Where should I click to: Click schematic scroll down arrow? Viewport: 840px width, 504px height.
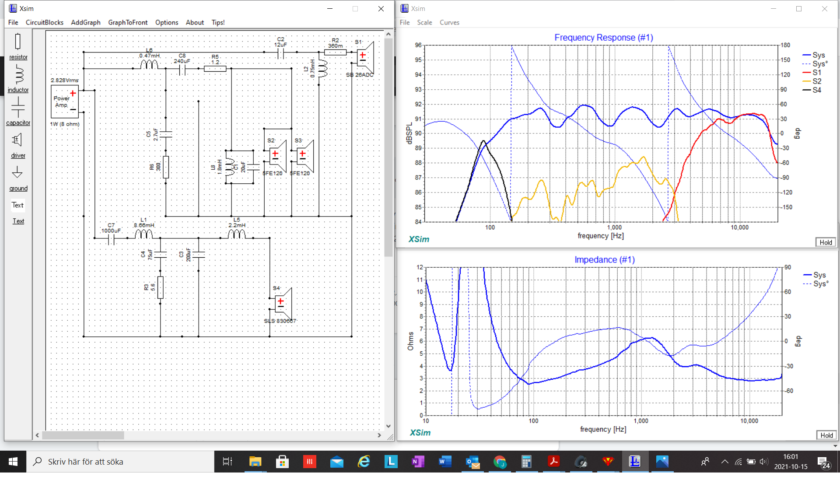388,426
